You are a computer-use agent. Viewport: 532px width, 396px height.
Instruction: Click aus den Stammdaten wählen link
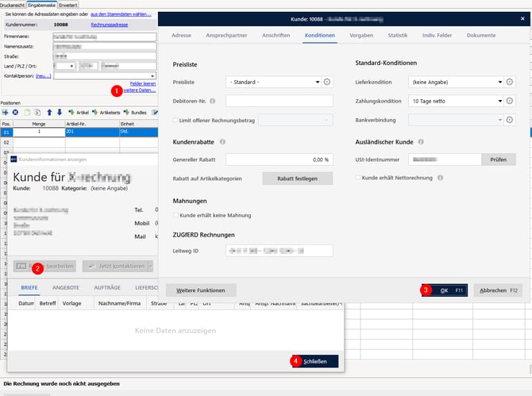point(121,14)
